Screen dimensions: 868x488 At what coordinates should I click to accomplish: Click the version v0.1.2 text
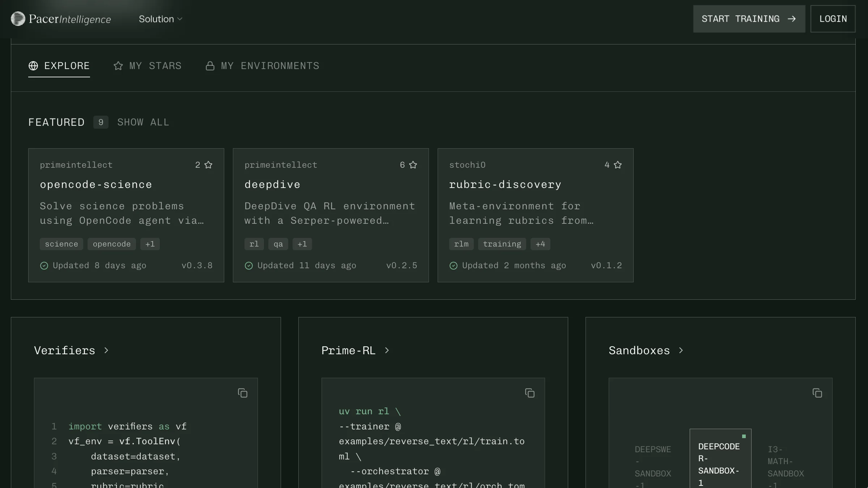click(607, 265)
